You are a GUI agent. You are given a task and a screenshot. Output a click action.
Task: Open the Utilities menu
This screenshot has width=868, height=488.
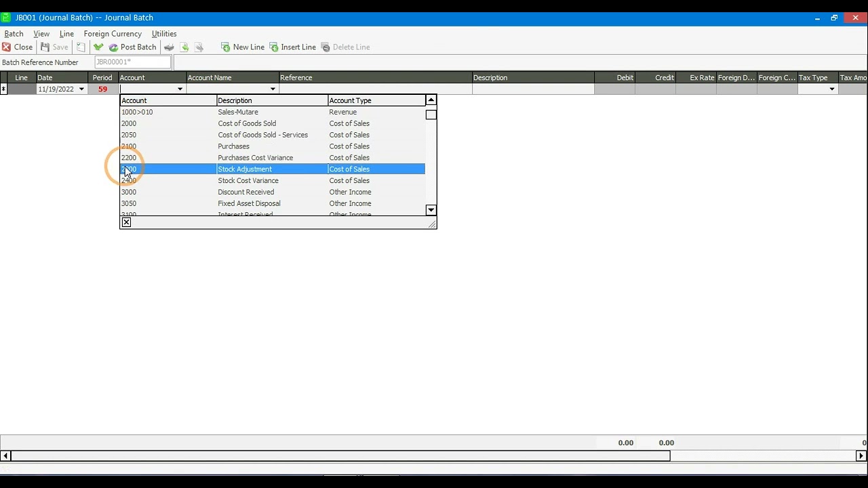pyautogui.click(x=164, y=34)
